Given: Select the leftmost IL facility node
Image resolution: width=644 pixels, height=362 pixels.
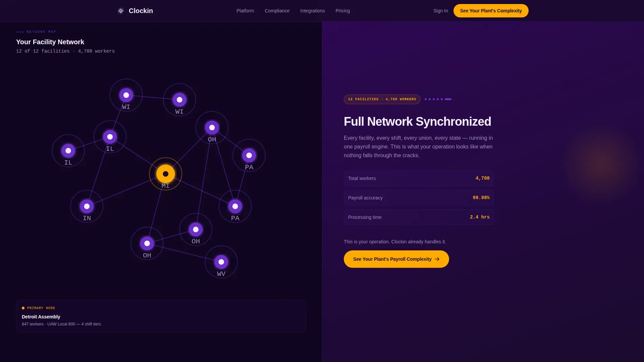Looking at the screenshot, I should coord(68,150).
